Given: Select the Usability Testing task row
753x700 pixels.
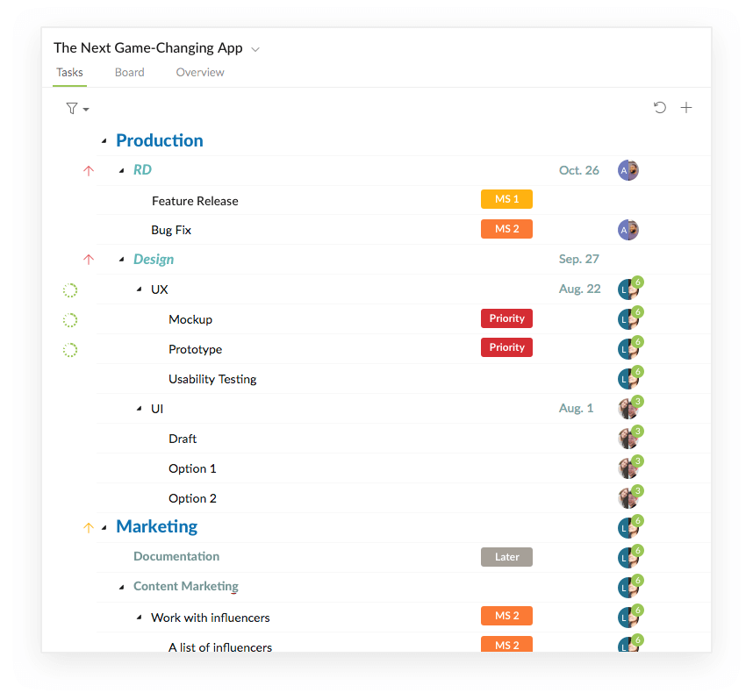Looking at the screenshot, I should pyautogui.click(x=404, y=379).
